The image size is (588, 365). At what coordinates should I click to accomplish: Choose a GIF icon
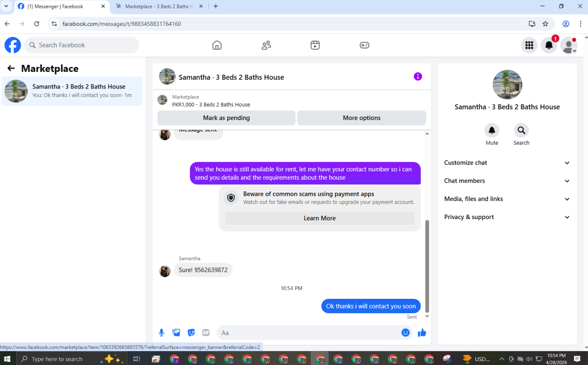pyautogui.click(x=206, y=333)
